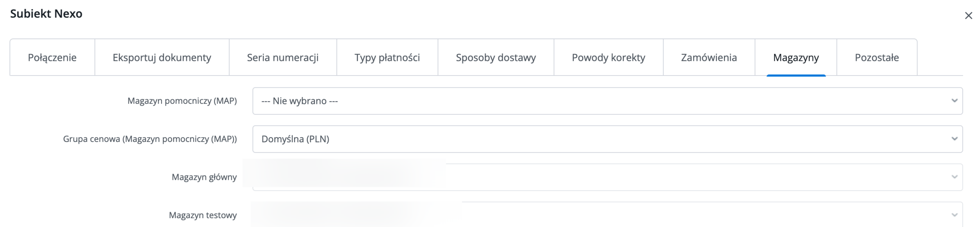This screenshot has height=227, width=980.
Task: Open the Powody korekty tab
Action: [609, 58]
